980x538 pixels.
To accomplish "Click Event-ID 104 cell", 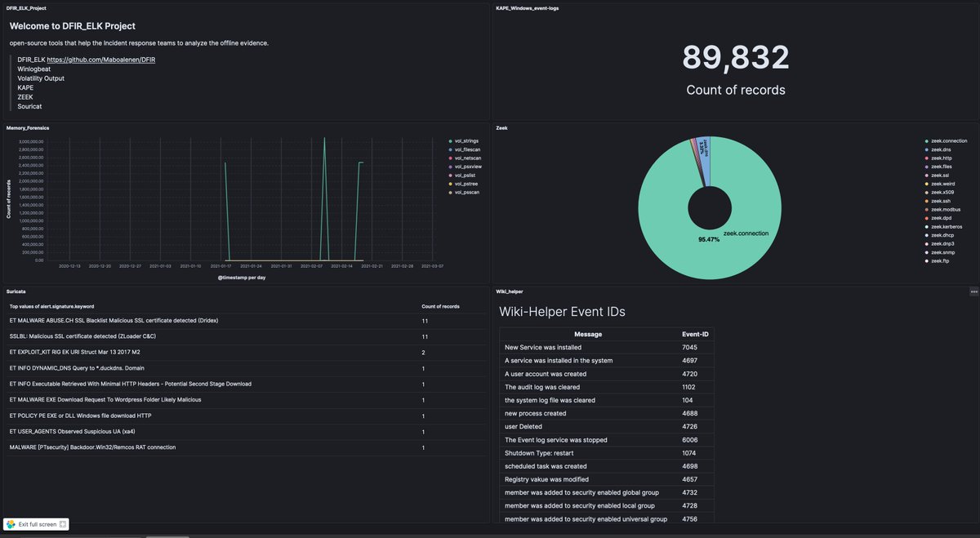I will 687,400.
